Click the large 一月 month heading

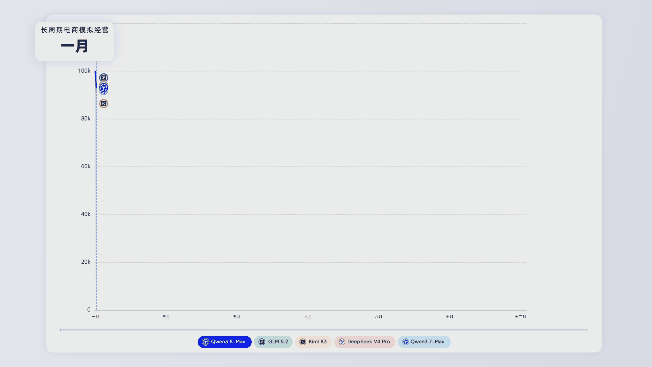[74, 46]
